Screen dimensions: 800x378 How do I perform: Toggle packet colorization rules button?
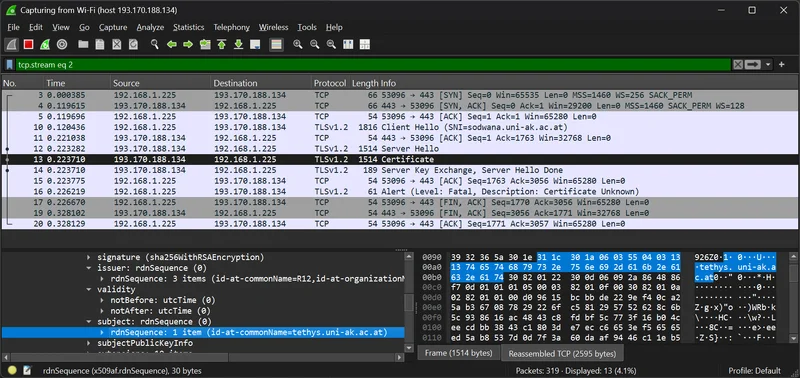coord(277,45)
